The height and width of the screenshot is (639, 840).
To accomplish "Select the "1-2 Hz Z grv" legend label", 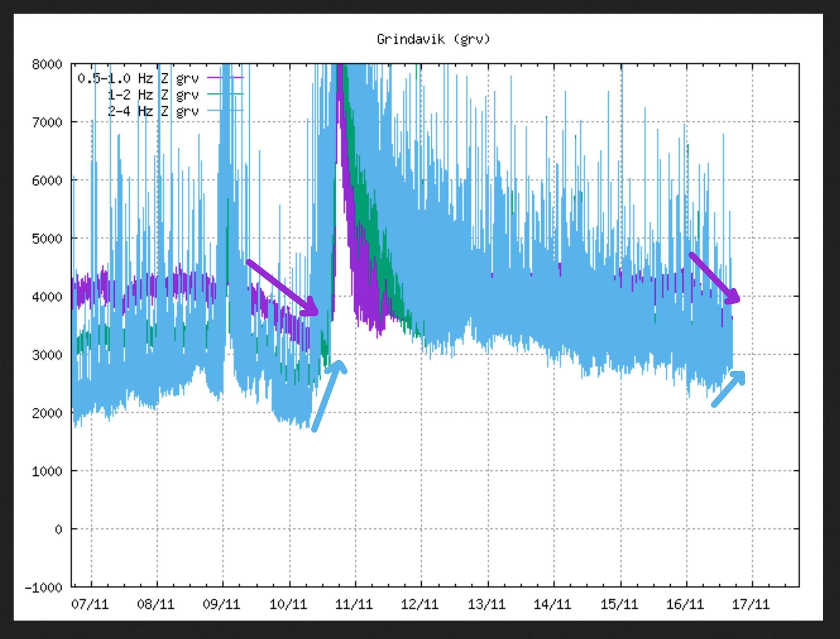I will (x=153, y=95).
